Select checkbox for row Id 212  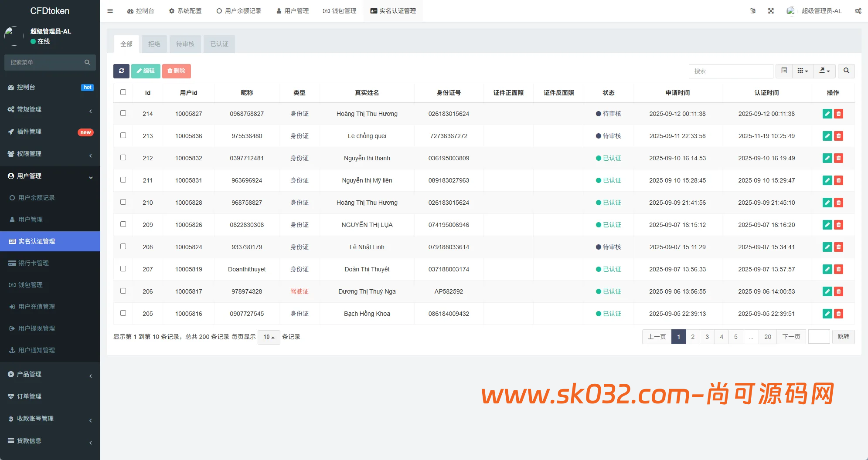123,158
